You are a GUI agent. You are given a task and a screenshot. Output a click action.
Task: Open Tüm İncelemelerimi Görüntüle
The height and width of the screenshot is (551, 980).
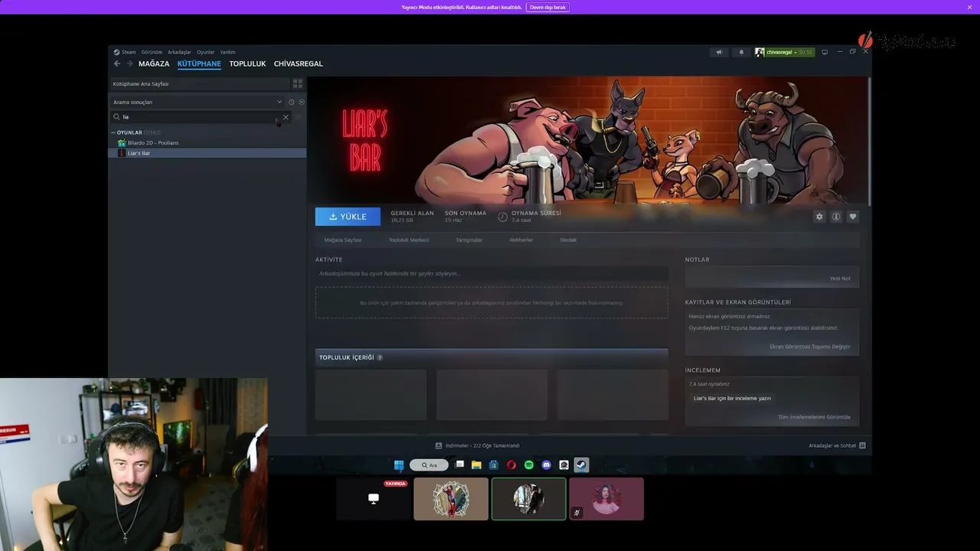coord(814,417)
